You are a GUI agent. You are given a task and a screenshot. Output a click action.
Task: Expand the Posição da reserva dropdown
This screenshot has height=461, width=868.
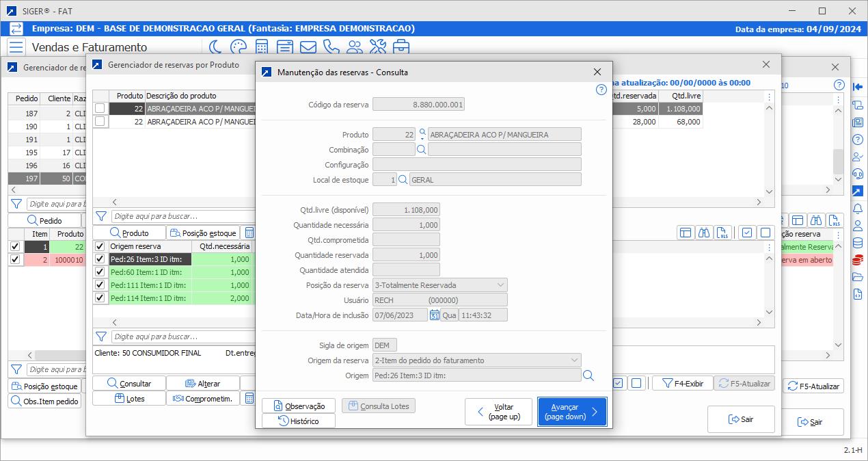[500, 285]
